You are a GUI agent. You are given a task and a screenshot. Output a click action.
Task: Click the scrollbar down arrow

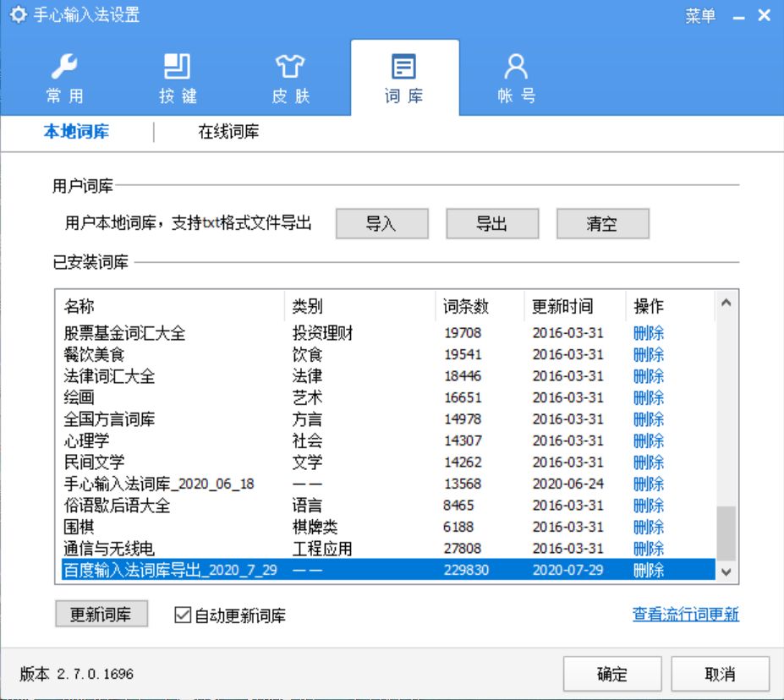point(727,575)
